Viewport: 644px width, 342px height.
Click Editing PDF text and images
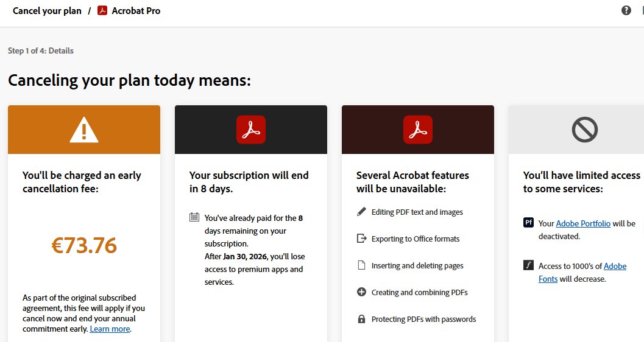click(x=417, y=212)
